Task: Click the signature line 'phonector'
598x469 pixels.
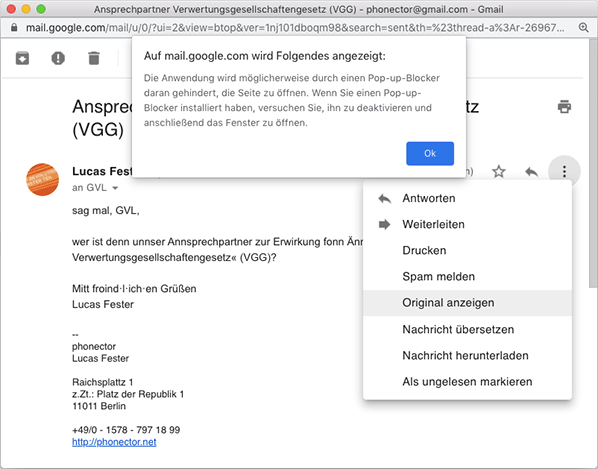Action: (94, 347)
